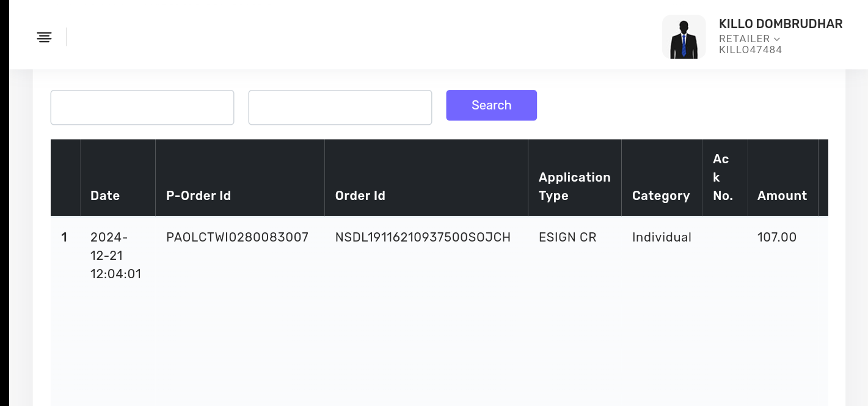Click the Category column header
The image size is (868, 406).
click(x=661, y=196)
